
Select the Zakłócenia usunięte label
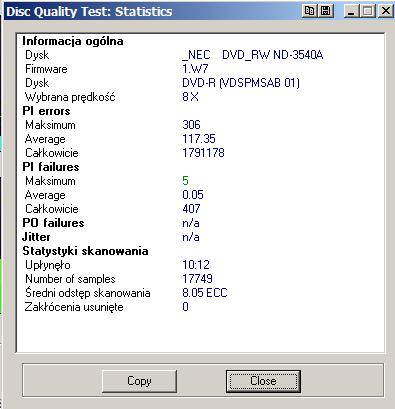[x=74, y=307]
